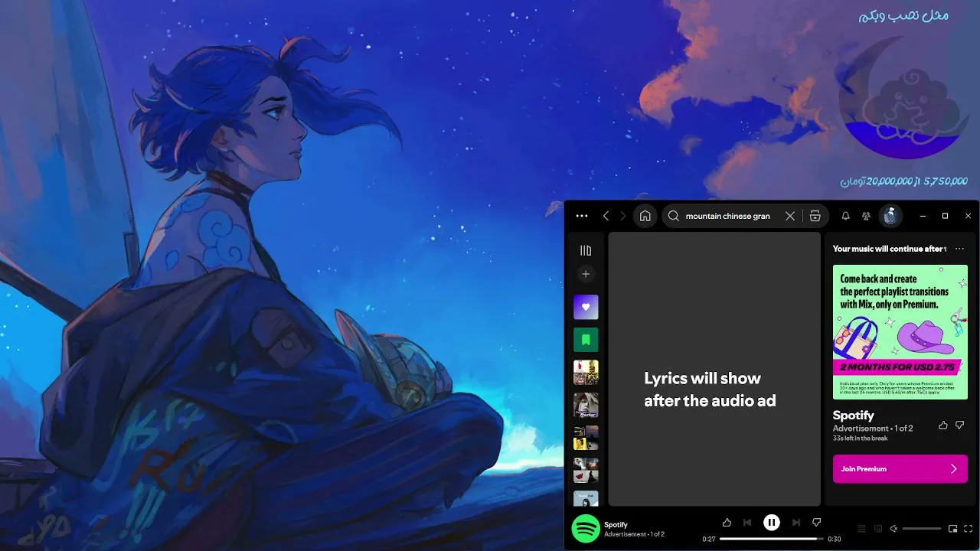Dislike the ad in the side panel
Screen dimensions: 980x551
coord(960,425)
